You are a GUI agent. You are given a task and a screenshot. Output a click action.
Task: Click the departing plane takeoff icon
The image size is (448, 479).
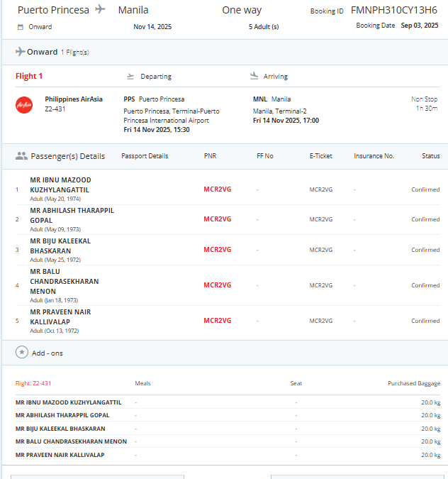[130, 76]
